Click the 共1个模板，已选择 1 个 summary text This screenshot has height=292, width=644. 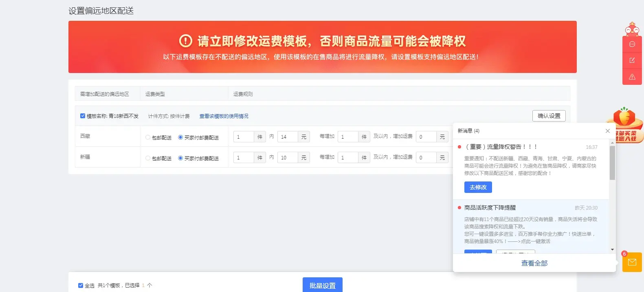125,285
